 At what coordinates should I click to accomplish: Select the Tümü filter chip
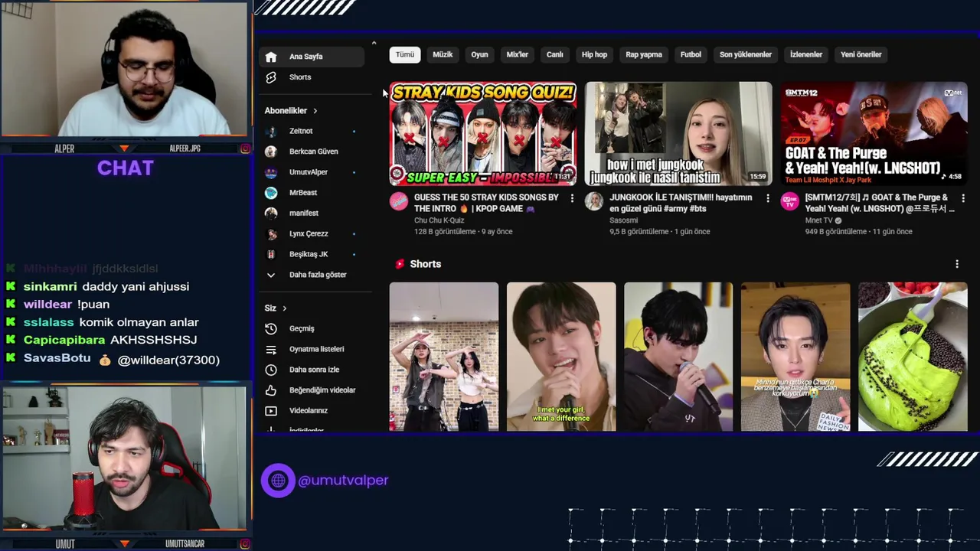[405, 54]
